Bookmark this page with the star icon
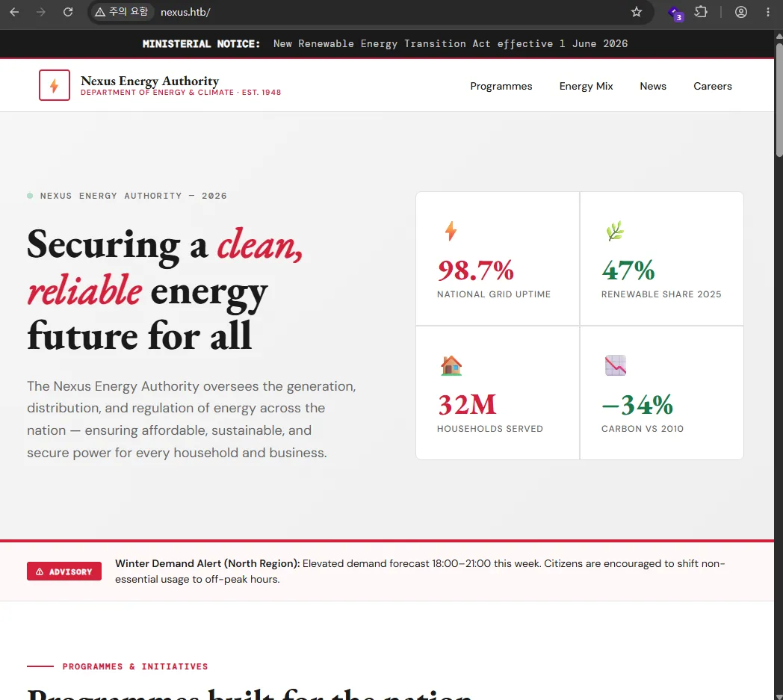 (x=637, y=12)
